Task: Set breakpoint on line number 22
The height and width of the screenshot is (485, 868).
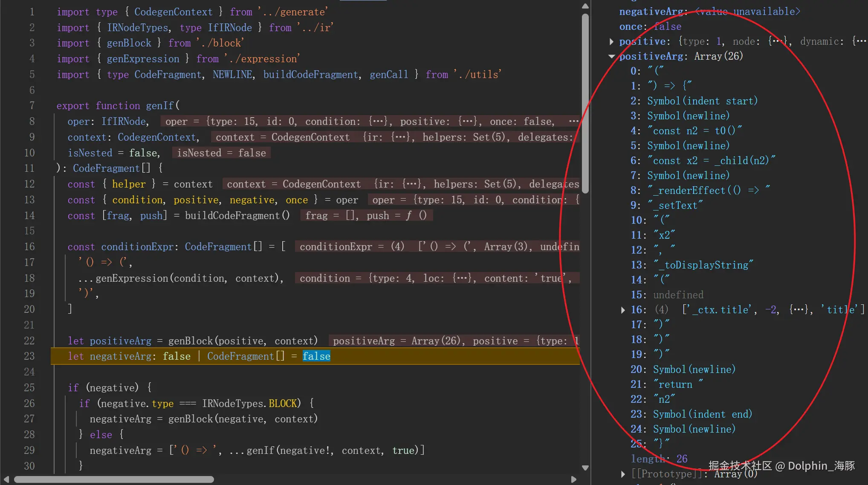Action: pyautogui.click(x=29, y=341)
